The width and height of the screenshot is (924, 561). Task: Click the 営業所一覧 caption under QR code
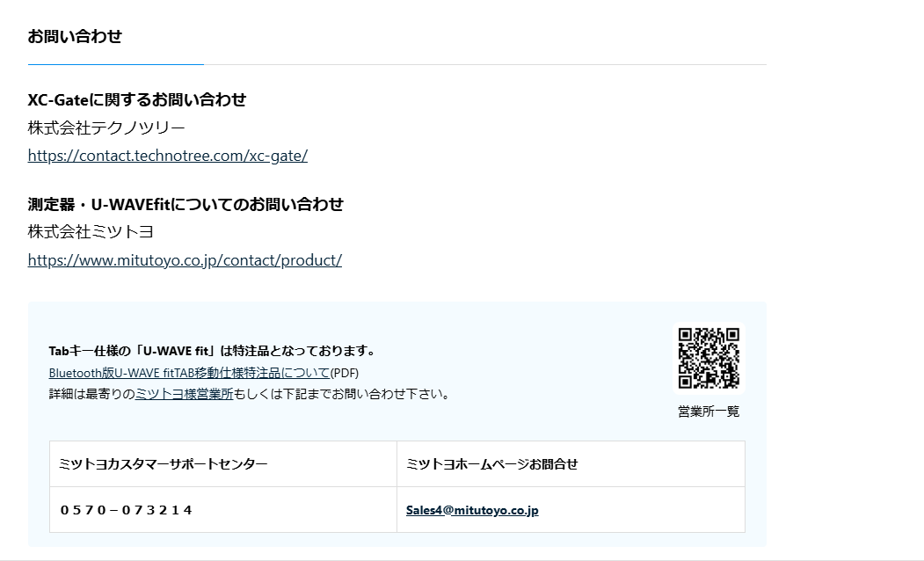[709, 412]
